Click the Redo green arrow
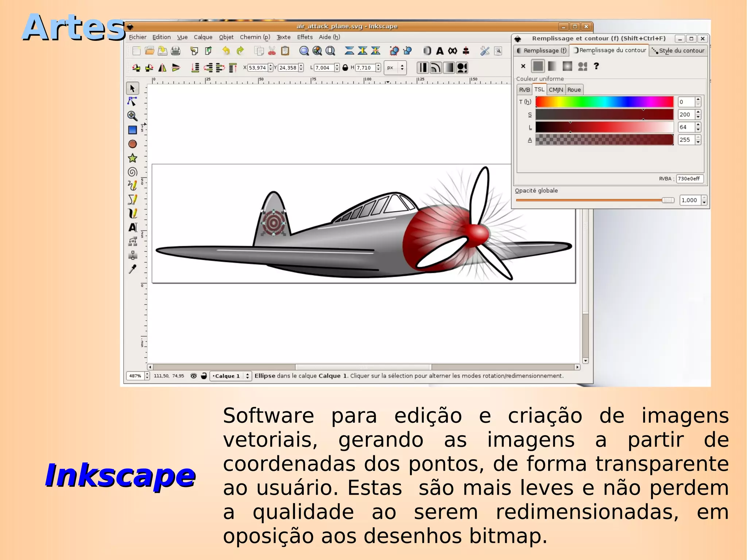The height and width of the screenshot is (560, 747). (x=240, y=51)
